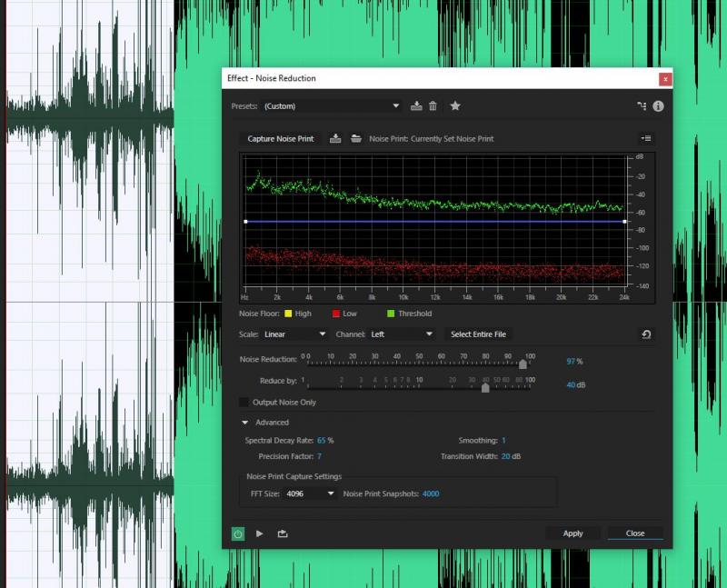Screen dimensions: 727x588
Task: Load a noise print from folder icon
Action: pos(356,139)
